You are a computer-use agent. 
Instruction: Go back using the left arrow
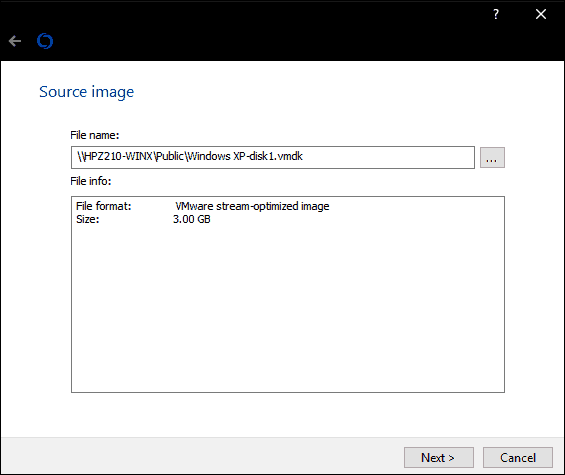point(15,41)
